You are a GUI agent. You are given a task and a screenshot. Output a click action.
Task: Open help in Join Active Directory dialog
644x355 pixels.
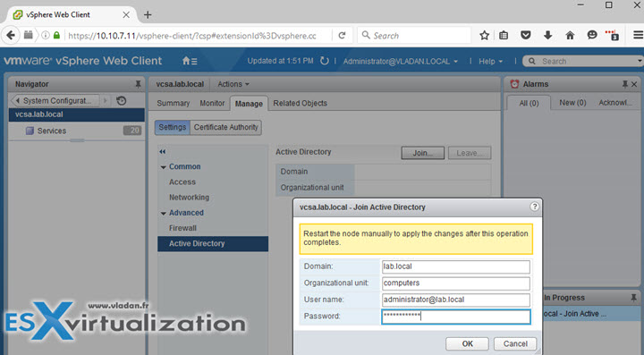pos(534,207)
